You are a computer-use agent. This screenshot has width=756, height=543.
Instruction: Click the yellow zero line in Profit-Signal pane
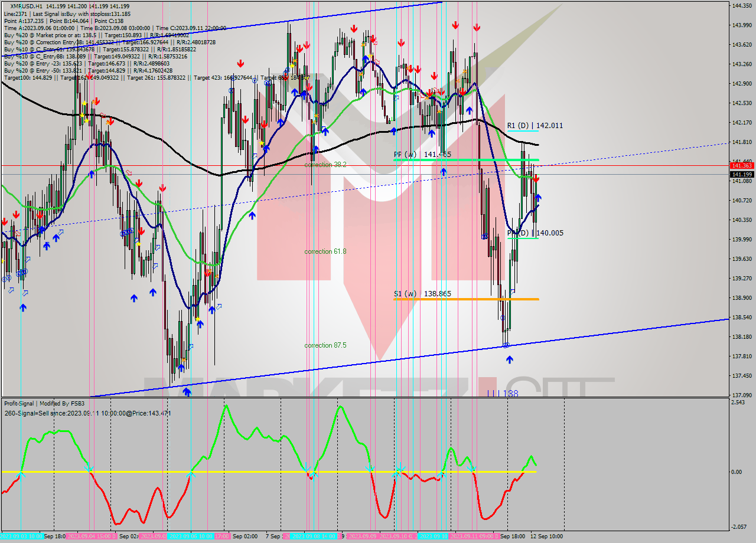[269, 472]
